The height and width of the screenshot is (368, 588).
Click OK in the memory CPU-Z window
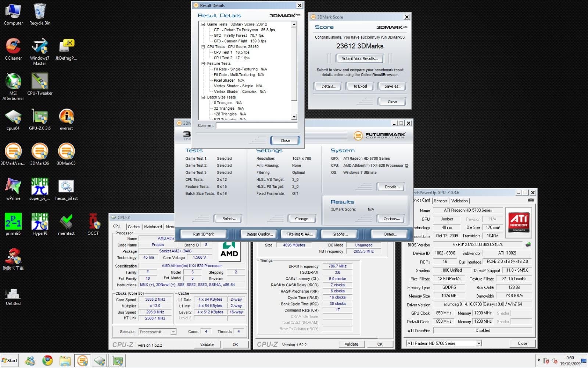[380, 344]
